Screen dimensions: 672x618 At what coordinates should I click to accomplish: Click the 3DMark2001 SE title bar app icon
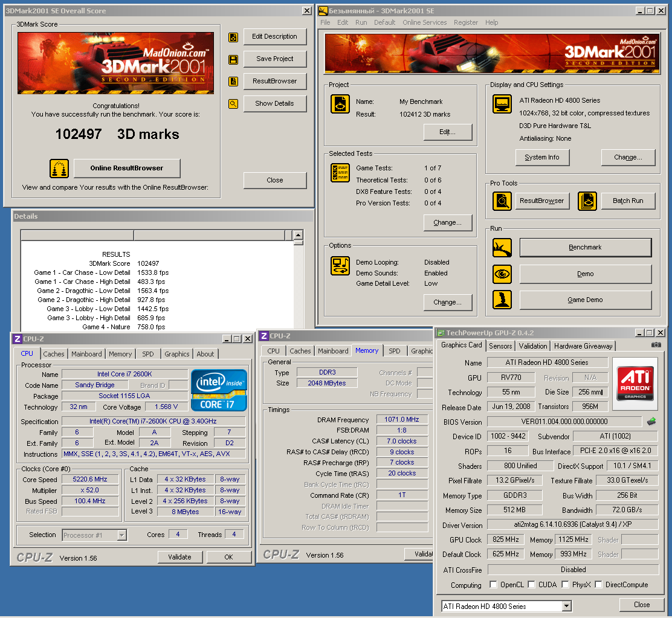pos(323,11)
